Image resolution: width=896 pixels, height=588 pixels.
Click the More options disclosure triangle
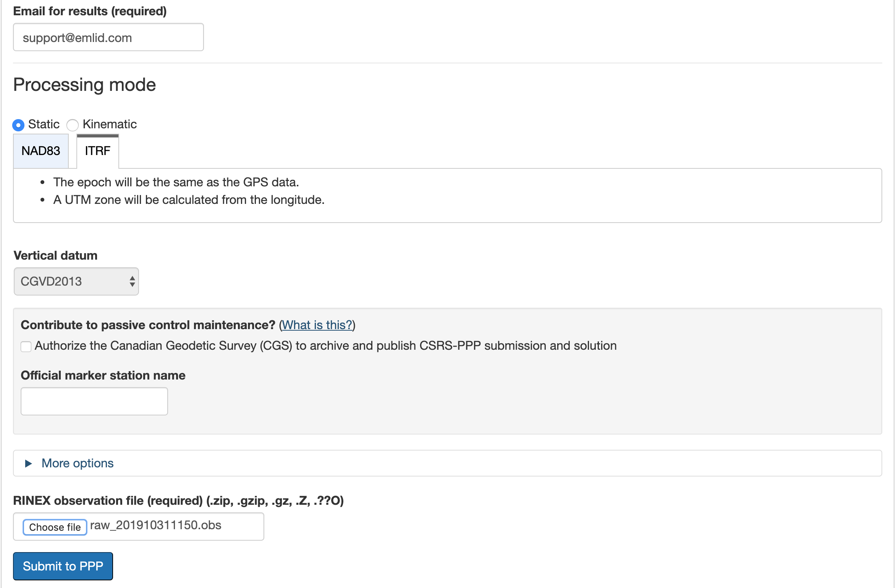point(28,464)
